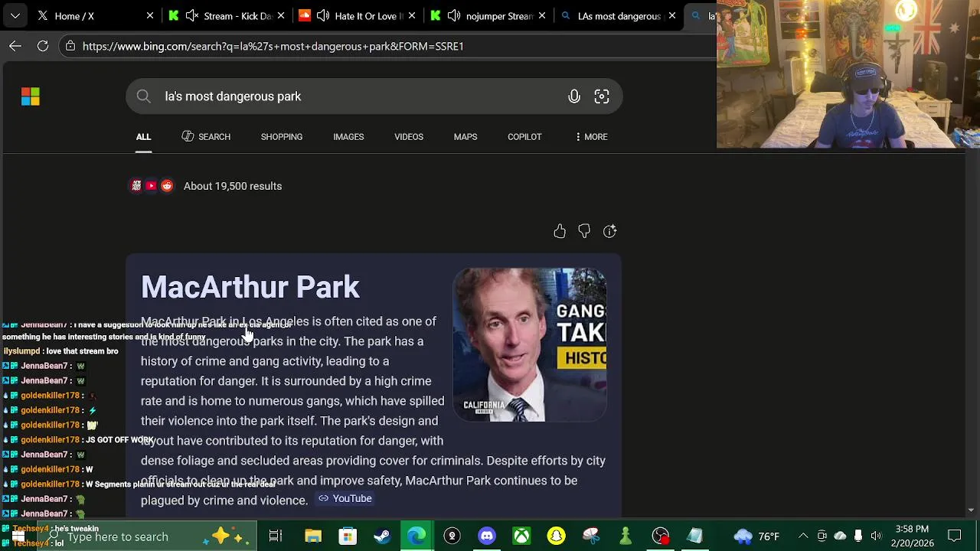This screenshot has width=980, height=551.
Task: Open File Explorer from taskbar
Action: click(313, 536)
